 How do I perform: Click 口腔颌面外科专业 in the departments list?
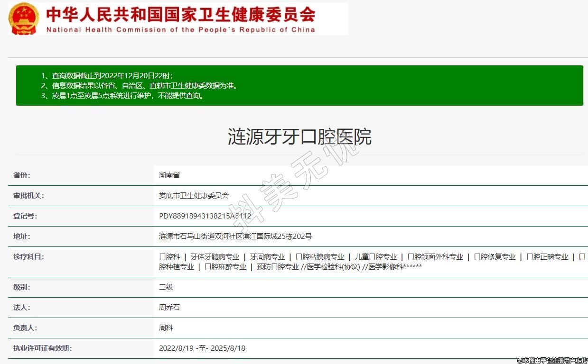click(x=435, y=257)
